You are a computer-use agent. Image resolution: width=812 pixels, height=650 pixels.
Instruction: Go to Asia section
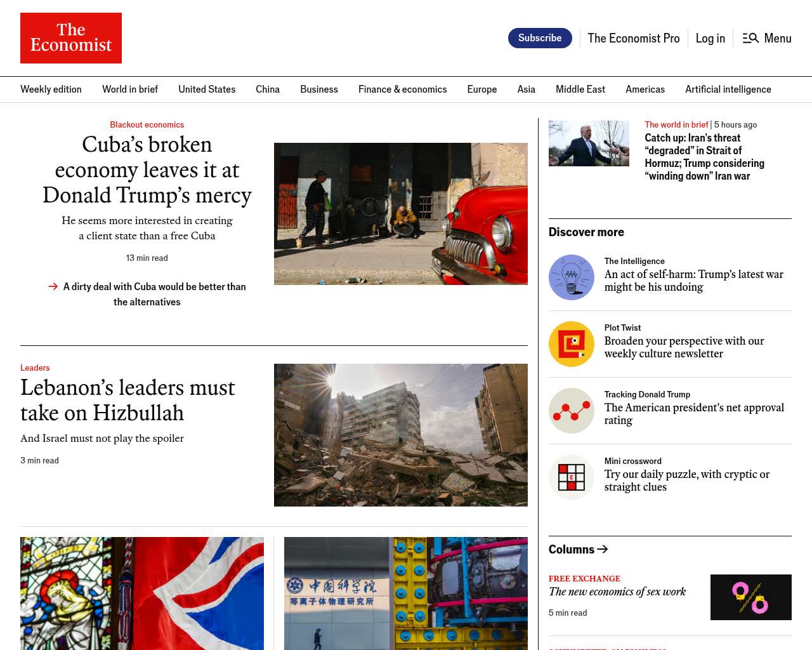pyautogui.click(x=527, y=90)
